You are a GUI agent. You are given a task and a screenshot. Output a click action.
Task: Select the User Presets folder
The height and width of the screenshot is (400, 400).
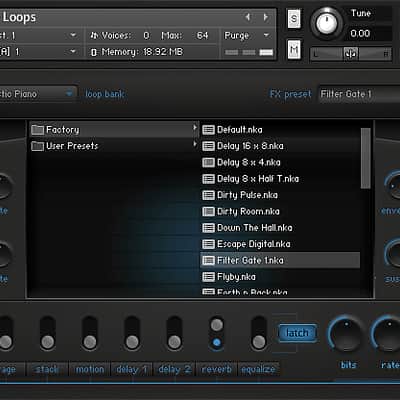(x=114, y=146)
